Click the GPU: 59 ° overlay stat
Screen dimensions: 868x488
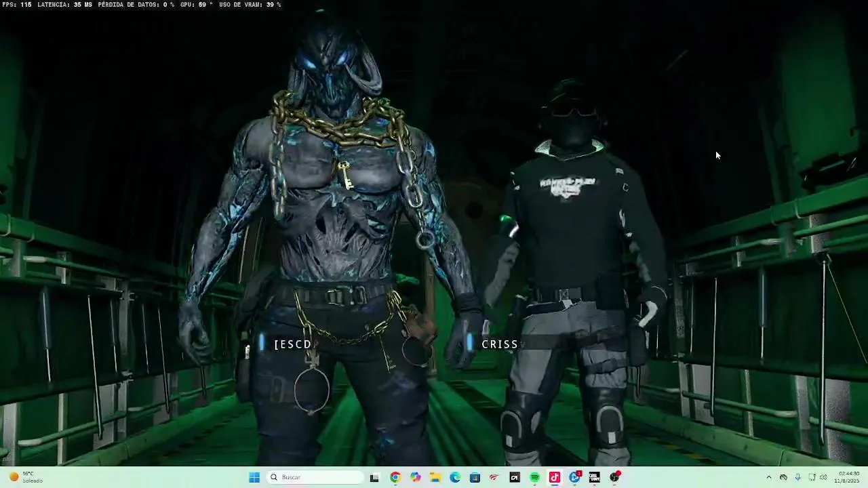pos(196,5)
